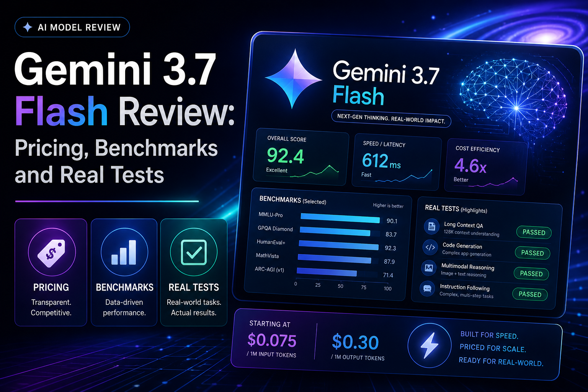This screenshot has height=392, width=588.
Task: Click the Next-Gen Thinking tagline pill
Action: click(391, 119)
